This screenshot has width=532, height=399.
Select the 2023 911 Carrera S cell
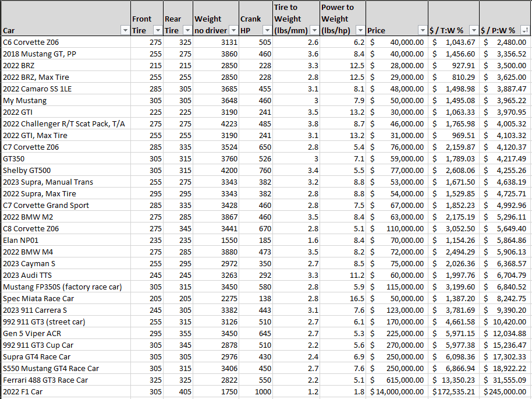tap(66, 310)
